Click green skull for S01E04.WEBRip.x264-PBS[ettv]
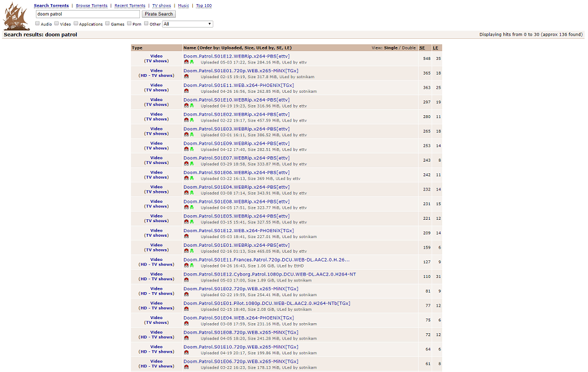Screen dimensions: 588x372 coord(192,193)
